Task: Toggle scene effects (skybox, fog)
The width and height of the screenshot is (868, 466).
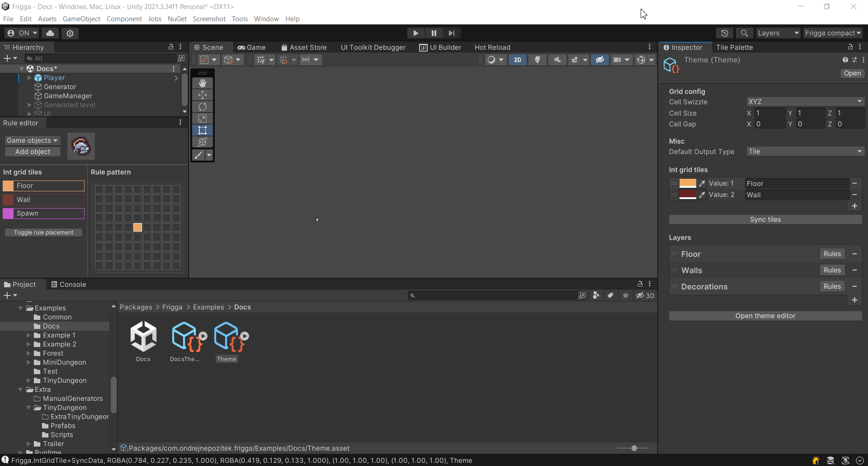Action: click(574, 60)
